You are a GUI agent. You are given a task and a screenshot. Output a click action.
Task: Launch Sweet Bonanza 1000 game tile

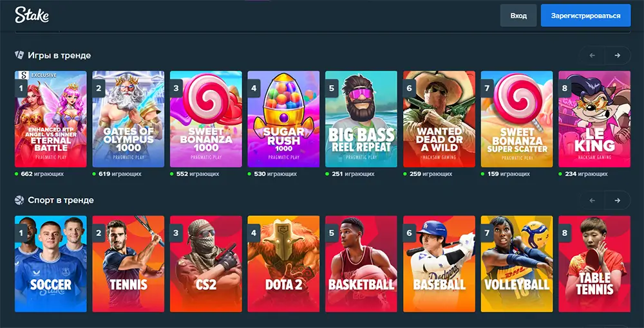click(206, 119)
